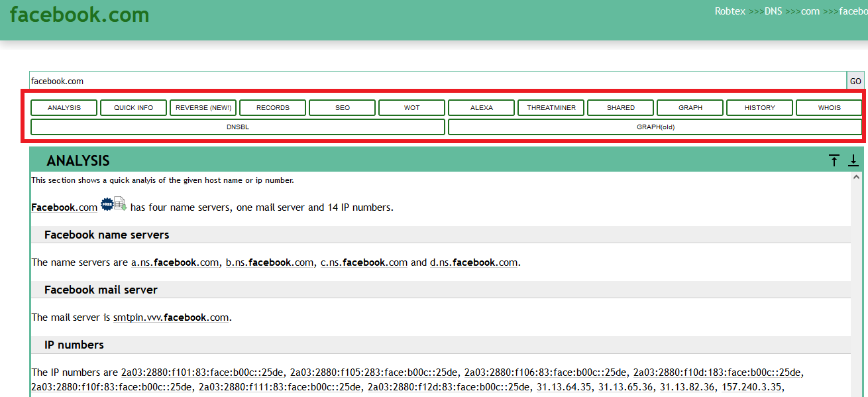The height and width of the screenshot is (397, 868).
Task: Open IP 2a03:2880:f10d:183:face:b00c::25de
Action: (x=718, y=372)
